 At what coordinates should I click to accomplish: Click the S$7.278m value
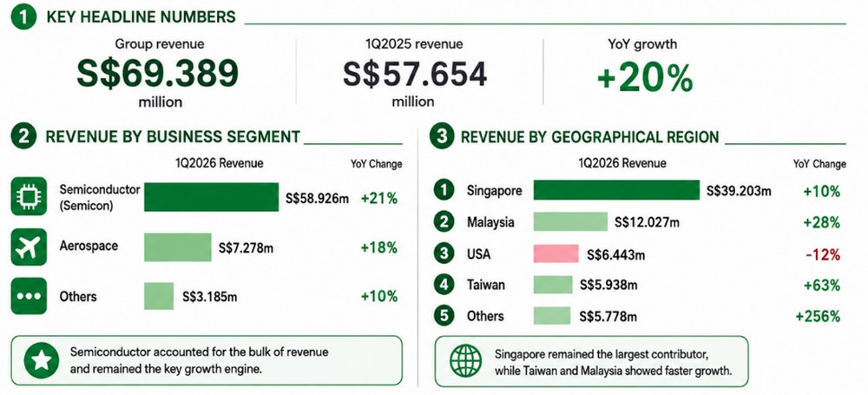click(x=246, y=248)
